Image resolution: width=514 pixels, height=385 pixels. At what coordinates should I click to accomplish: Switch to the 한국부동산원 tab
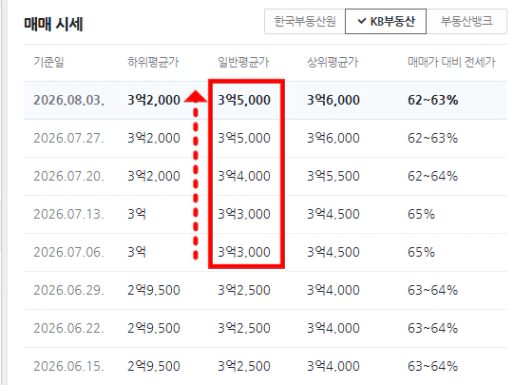(305, 22)
